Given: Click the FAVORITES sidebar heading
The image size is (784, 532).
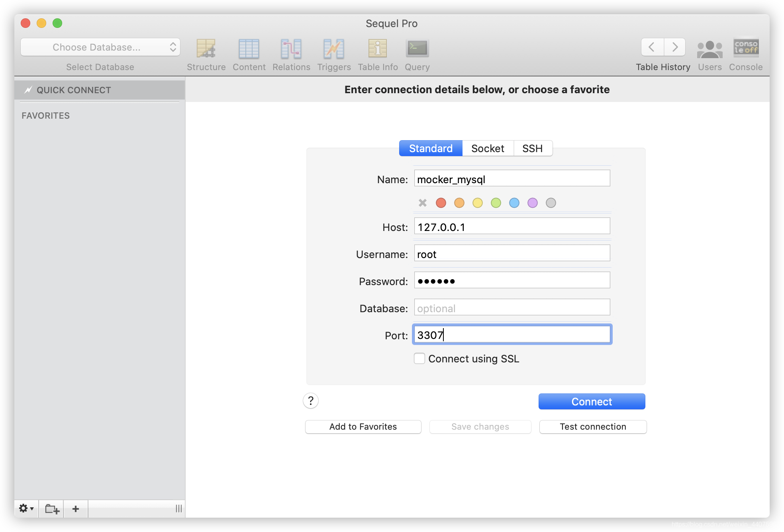Looking at the screenshot, I should (x=46, y=115).
